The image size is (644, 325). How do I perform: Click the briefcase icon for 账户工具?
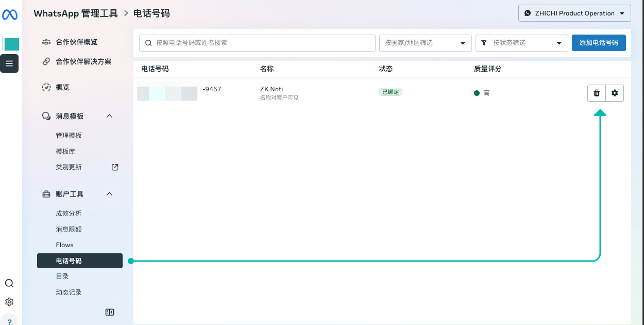pos(46,194)
